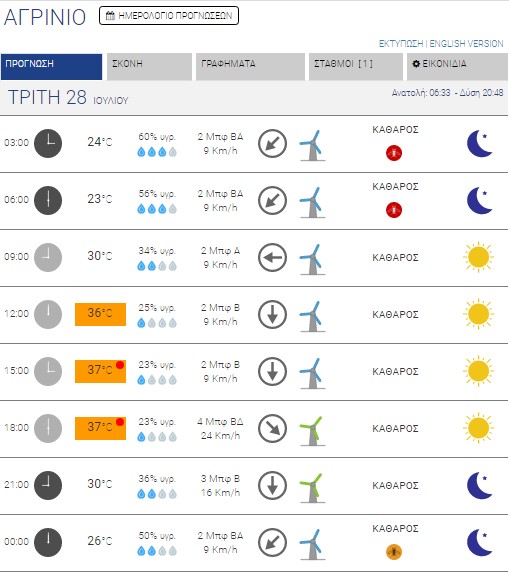Click the sun icon at 12:00
509x572 pixels.
click(x=478, y=314)
